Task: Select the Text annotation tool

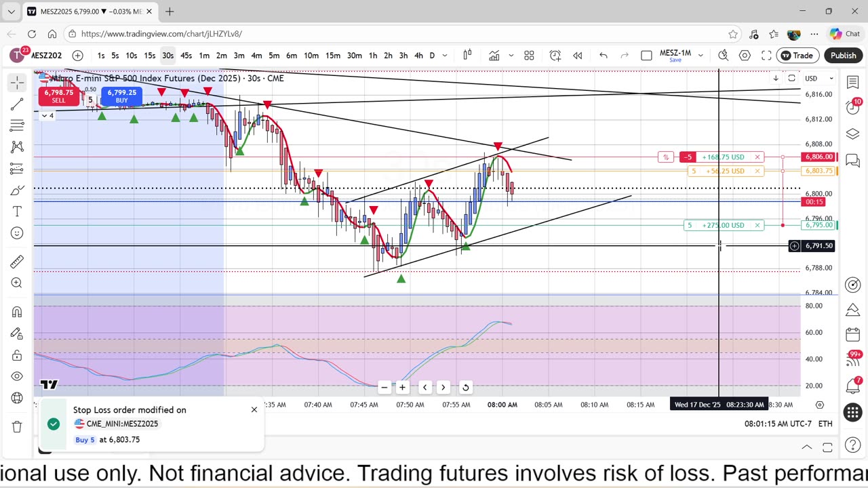Action: [x=17, y=212]
